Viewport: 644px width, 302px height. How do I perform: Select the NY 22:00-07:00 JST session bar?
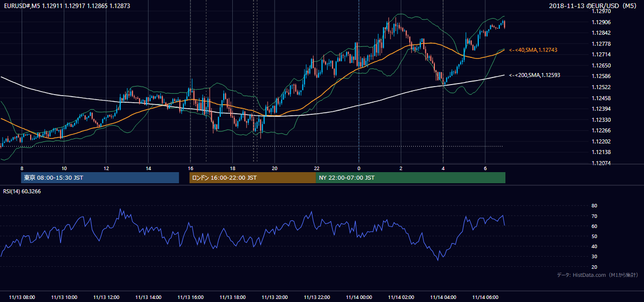point(411,178)
